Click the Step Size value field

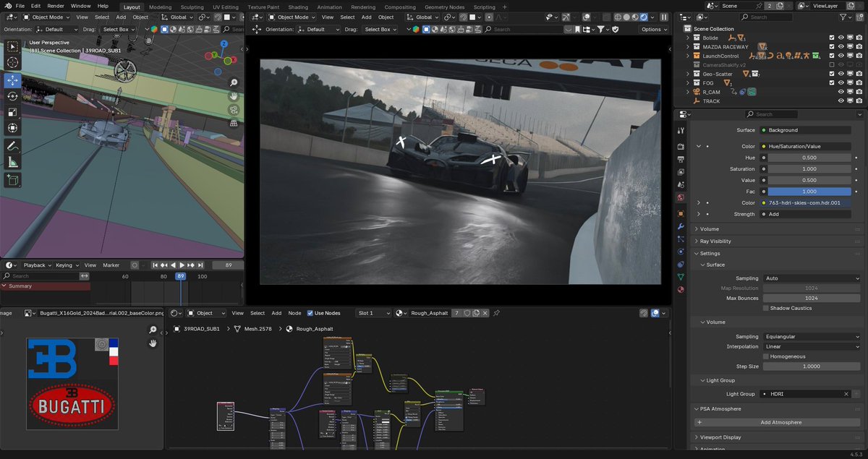pos(812,366)
